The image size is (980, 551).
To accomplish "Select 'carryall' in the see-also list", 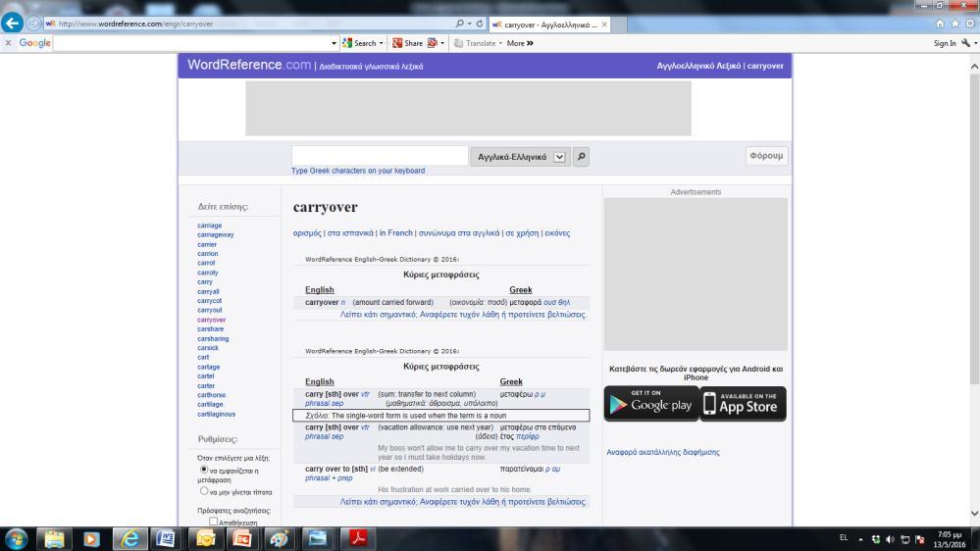I will 208,292.
